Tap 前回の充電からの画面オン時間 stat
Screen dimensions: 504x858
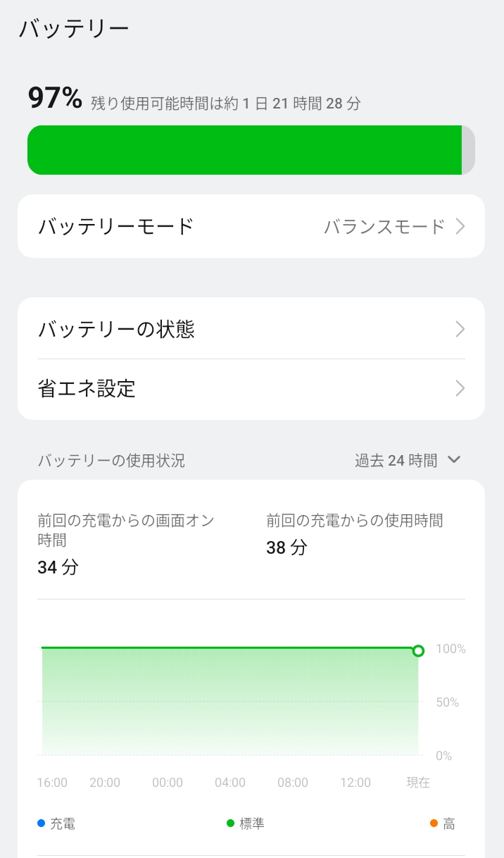click(x=125, y=544)
